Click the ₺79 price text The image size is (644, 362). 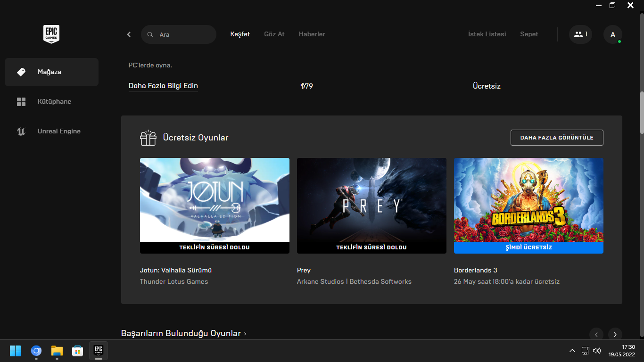(x=306, y=86)
